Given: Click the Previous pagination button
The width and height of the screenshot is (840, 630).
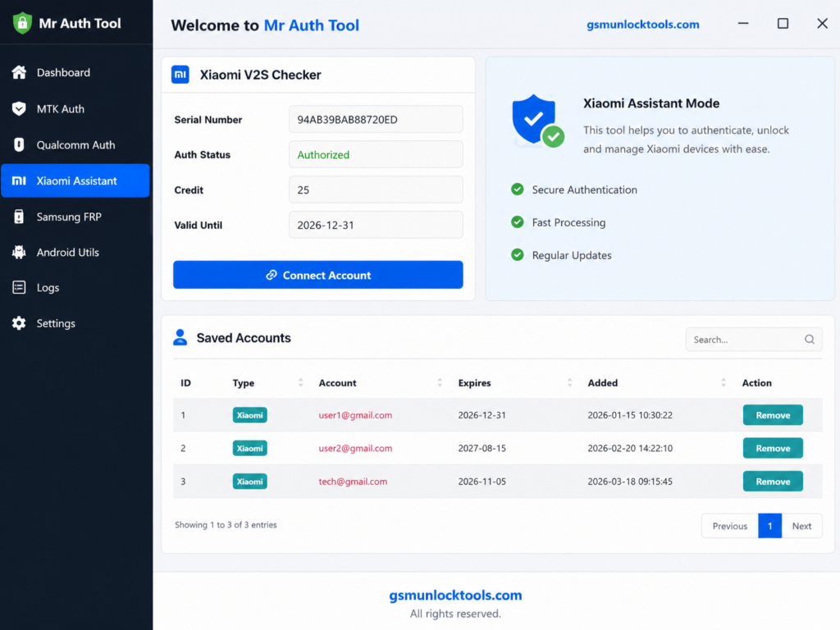Looking at the screenshot, I should (x=729, y=526).
